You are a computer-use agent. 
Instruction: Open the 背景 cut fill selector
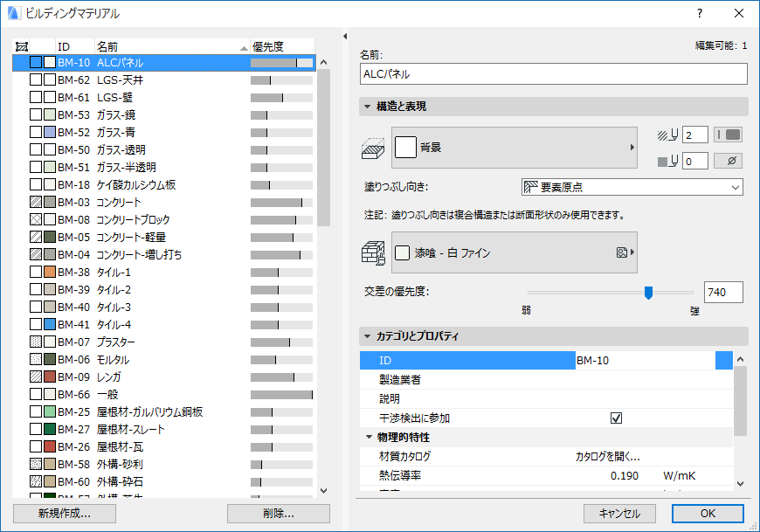click(x=515, y=148)
